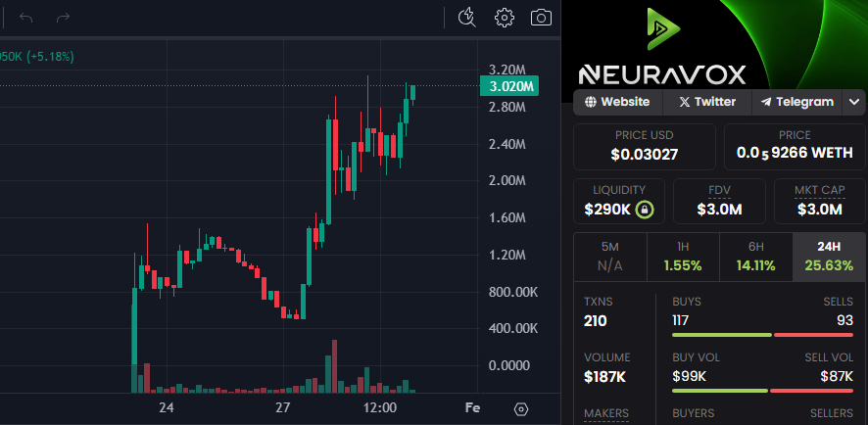Select the 6H timeframe tab
The image size is (868, 425).
pyautogui.click(x=756, y=257)
